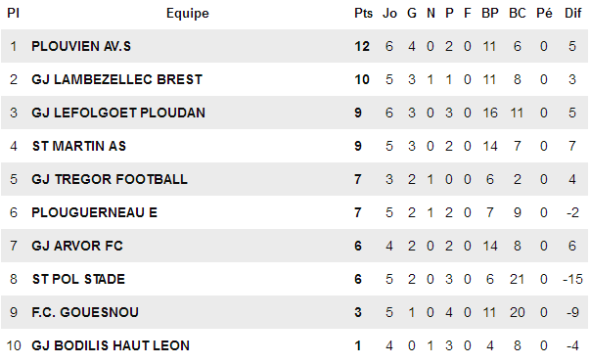Click PLOUGUERNEAU E team name
The height and width of the screenshot is (364, 590).
pyautogui.click(x=95, y=212)
